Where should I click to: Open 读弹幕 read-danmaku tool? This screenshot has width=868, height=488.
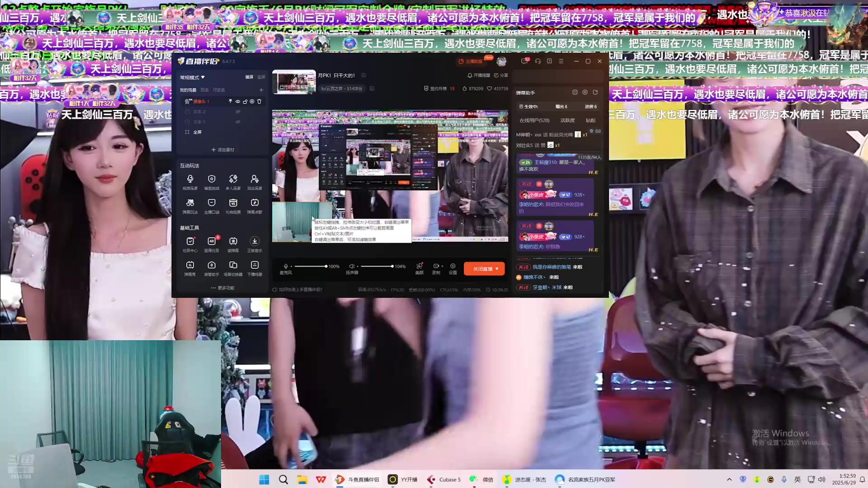233,244
